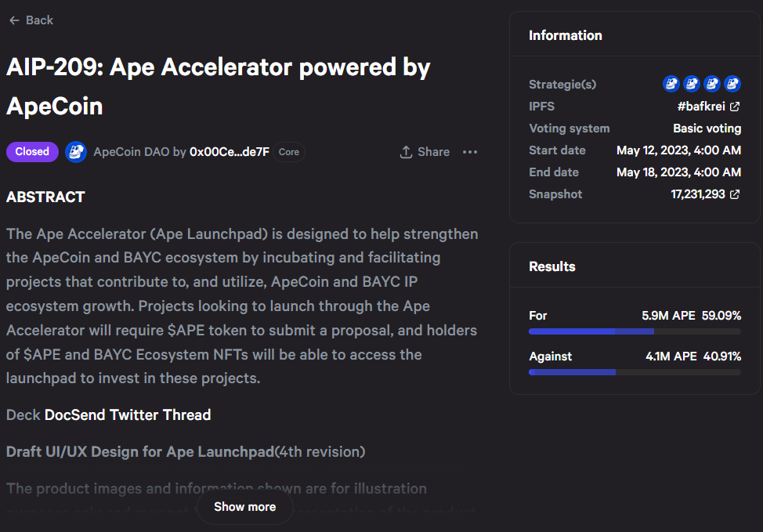
Task: Open the ApeCoin DAO space link
Action: [132, 152]
